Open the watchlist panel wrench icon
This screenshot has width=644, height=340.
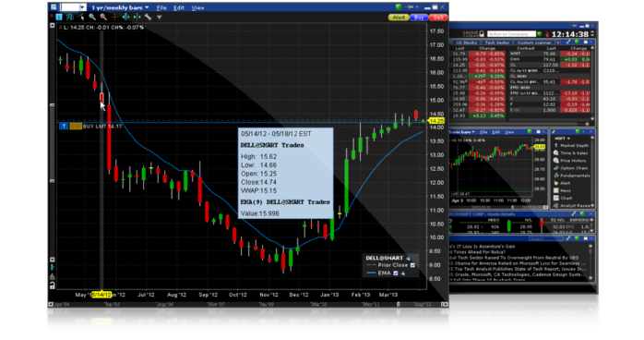click(568, 42)
